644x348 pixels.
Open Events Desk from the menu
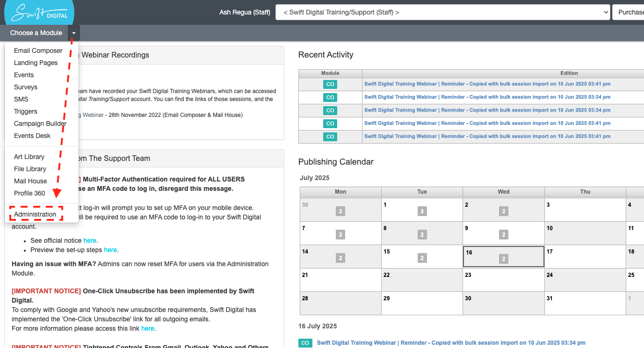(32, 136)
